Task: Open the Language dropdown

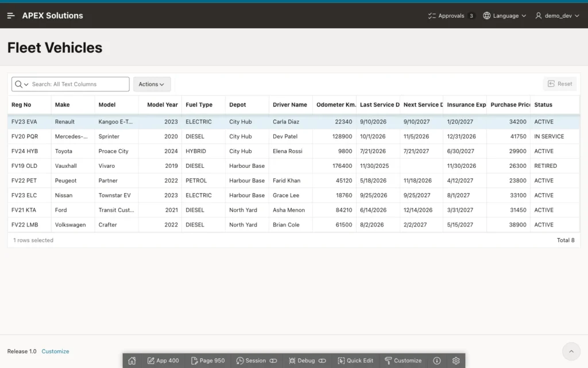Action: click(x=505, y=16)
